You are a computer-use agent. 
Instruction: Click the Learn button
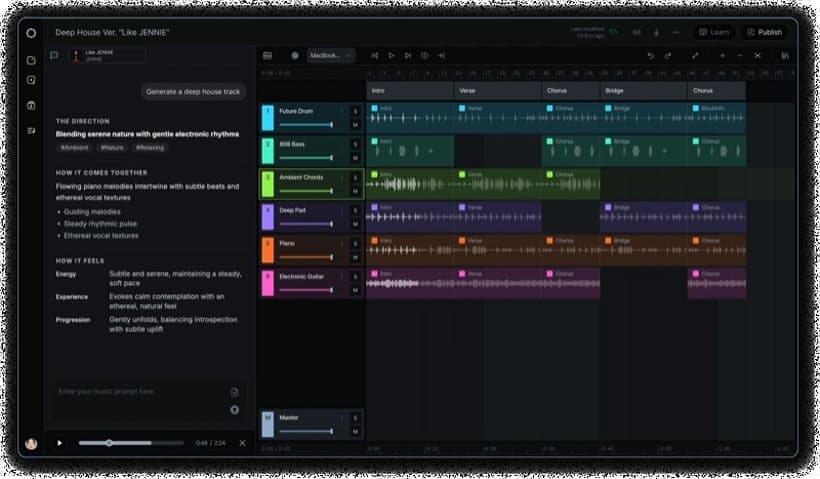tap(714, 32)
